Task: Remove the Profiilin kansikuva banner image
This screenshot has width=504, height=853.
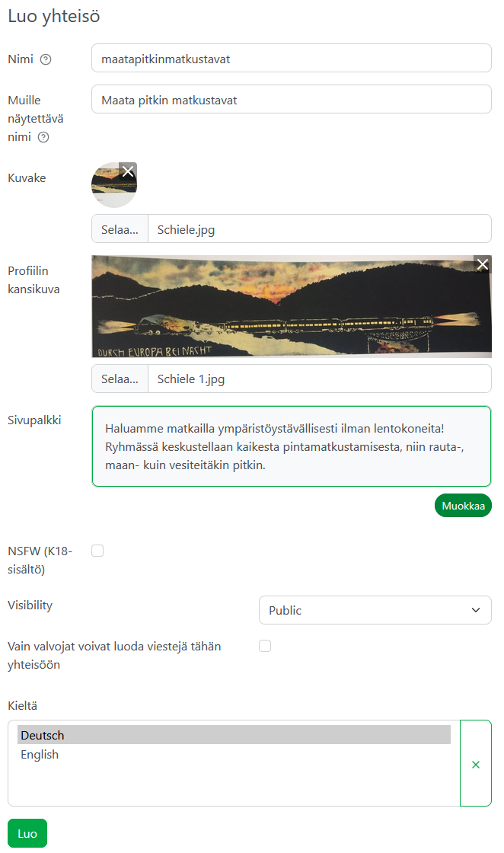Action: [482, 264]
